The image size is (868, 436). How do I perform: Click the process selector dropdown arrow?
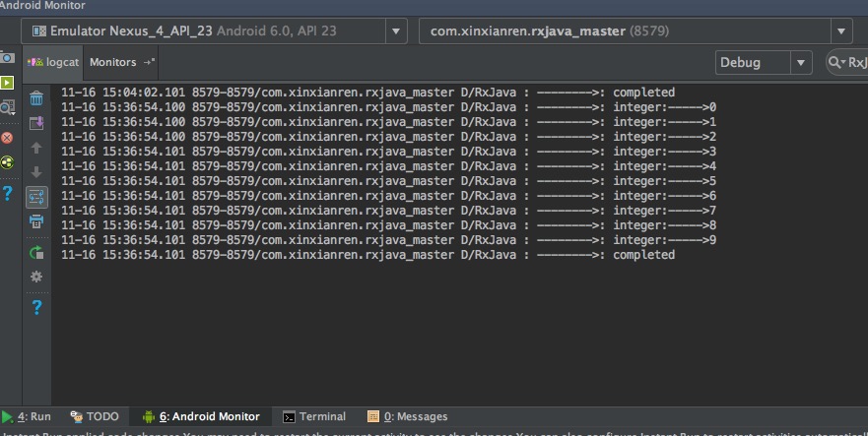point(841,31)
